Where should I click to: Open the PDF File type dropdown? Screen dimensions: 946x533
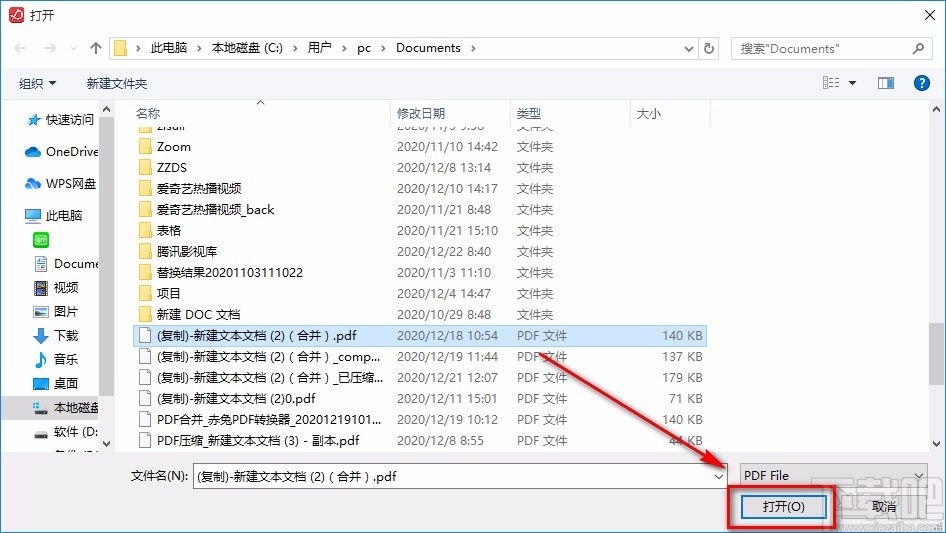pyautogui.click(x=834, y=476)
